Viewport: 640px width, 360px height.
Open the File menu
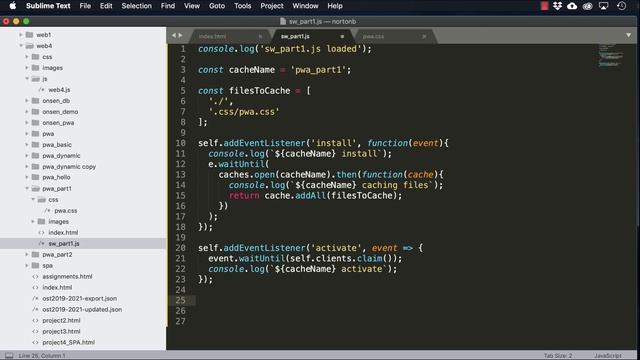point(85,6)
